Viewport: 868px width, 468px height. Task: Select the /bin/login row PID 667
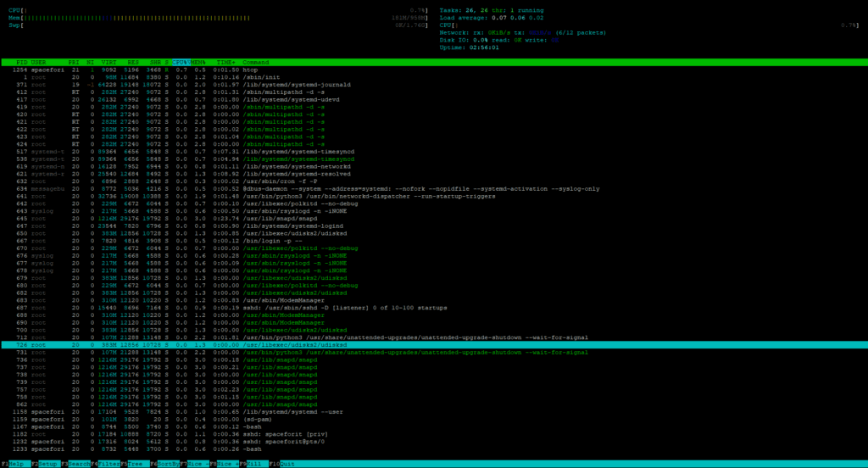coord(434,241)
